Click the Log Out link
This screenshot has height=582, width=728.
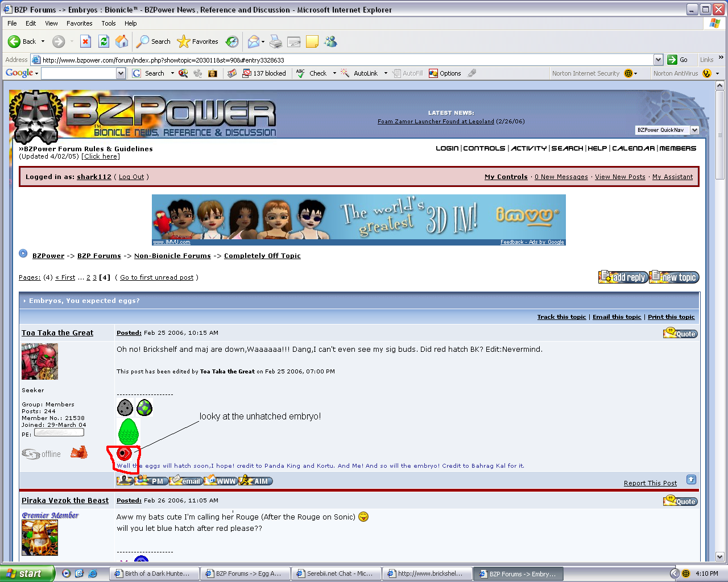131,177
